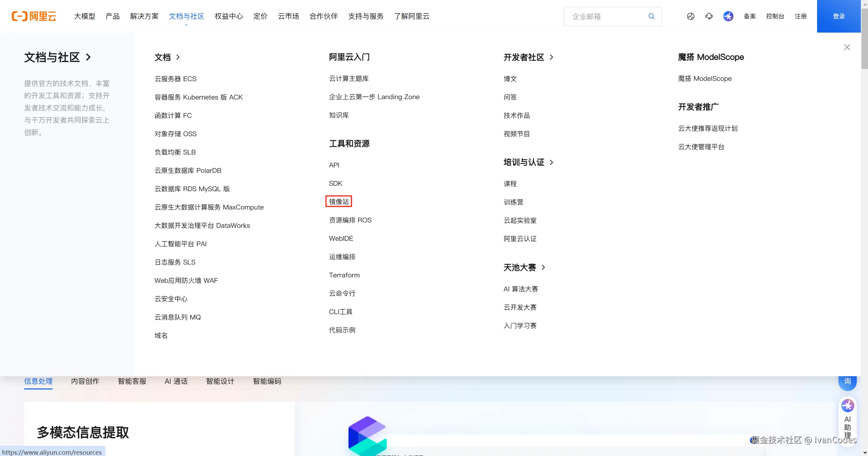Click the 登录 button
The image size is (868, 456).
pos(839,16)
